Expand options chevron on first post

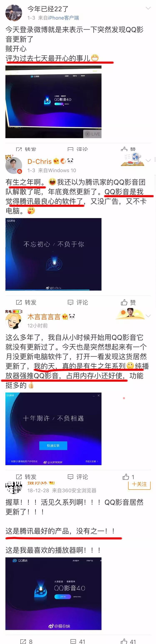148,8
